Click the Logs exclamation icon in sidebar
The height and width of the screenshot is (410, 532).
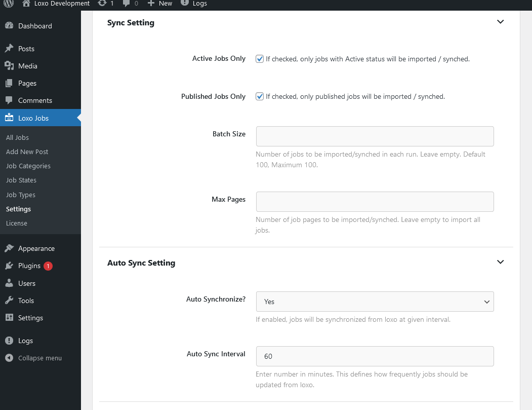(9, 341)
